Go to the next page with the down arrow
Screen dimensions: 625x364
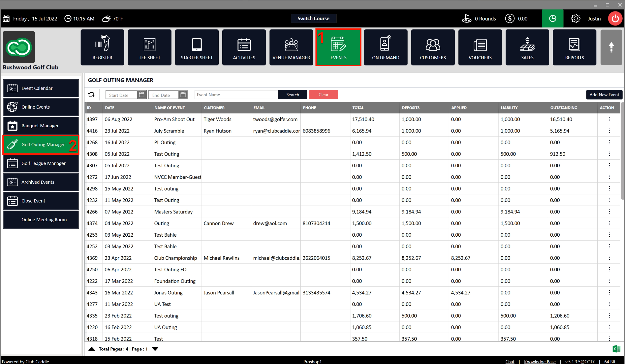(155, 349)
